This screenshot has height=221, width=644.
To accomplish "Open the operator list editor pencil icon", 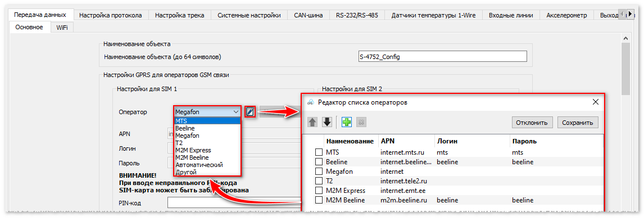I will [x=250, y=111].
